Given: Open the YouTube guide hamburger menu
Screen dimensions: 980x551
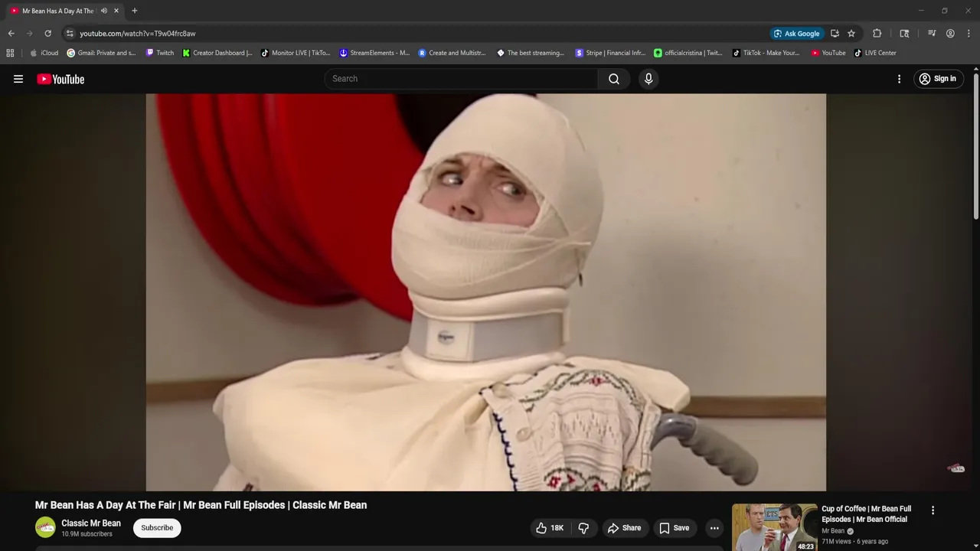Looking at the screenshot, I should pyautogui.click(x=18, y=79).
